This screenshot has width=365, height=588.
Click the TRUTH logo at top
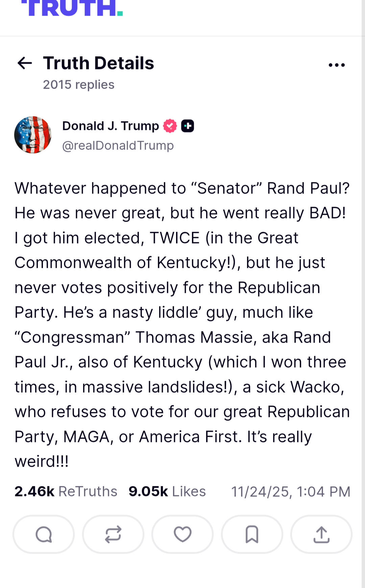point(72,8)
